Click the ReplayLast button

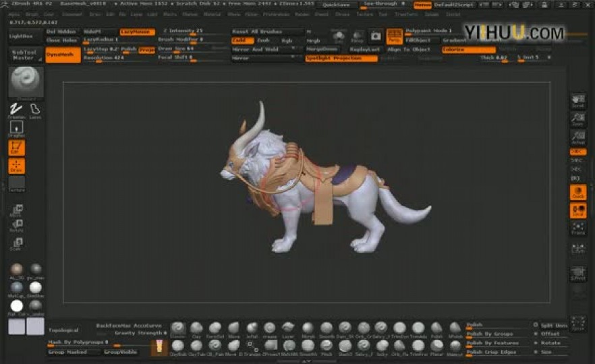coord(365,50)
